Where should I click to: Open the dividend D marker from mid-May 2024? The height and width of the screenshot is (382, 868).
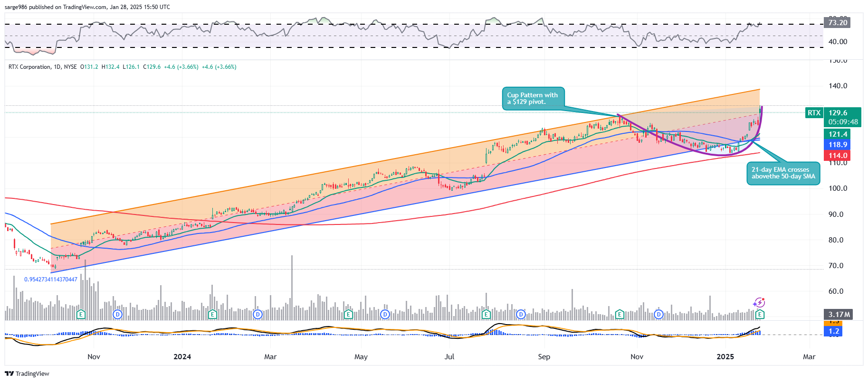[385, 314]
